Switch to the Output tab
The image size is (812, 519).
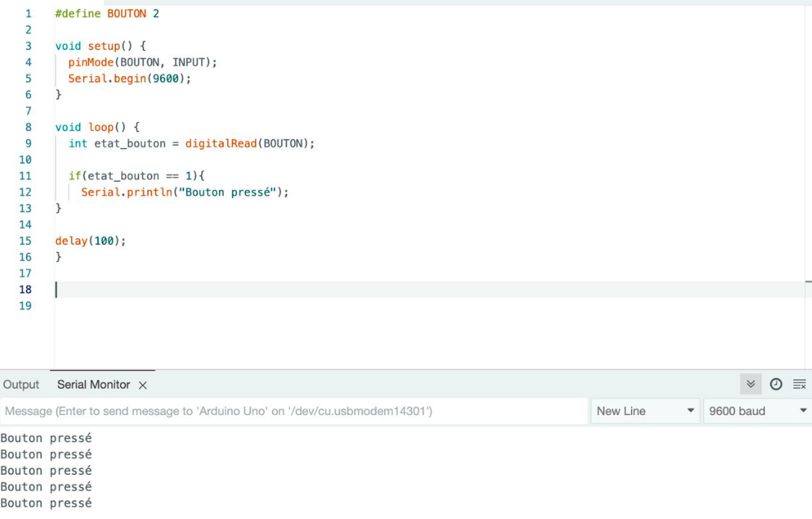coord(21,384)
